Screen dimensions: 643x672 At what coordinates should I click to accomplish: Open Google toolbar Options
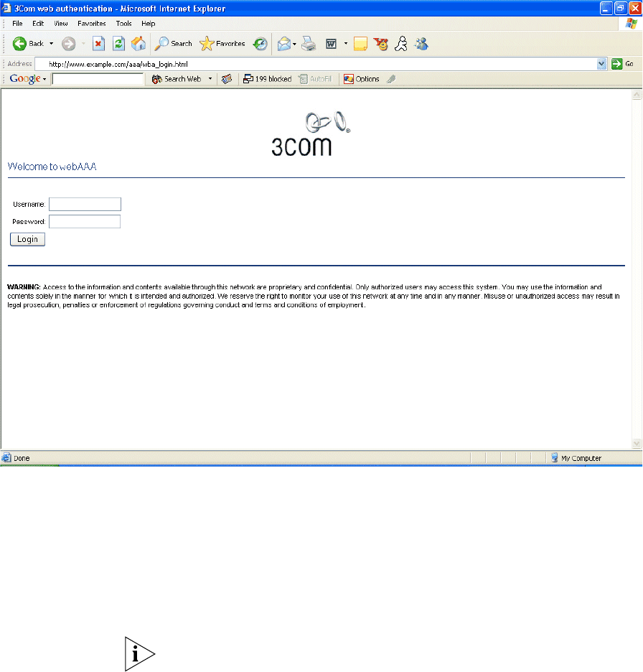362,79
